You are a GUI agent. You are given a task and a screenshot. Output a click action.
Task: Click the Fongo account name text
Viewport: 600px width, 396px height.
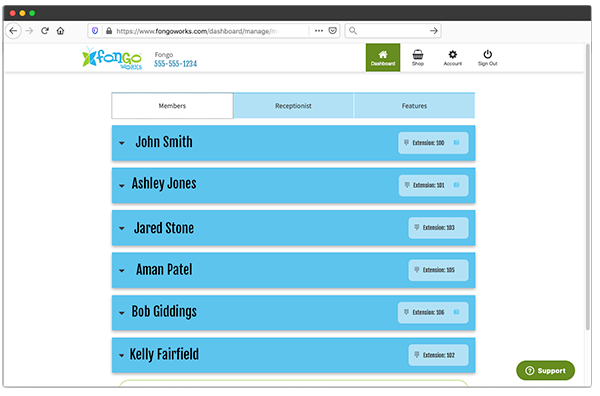[x=164, y=55]
